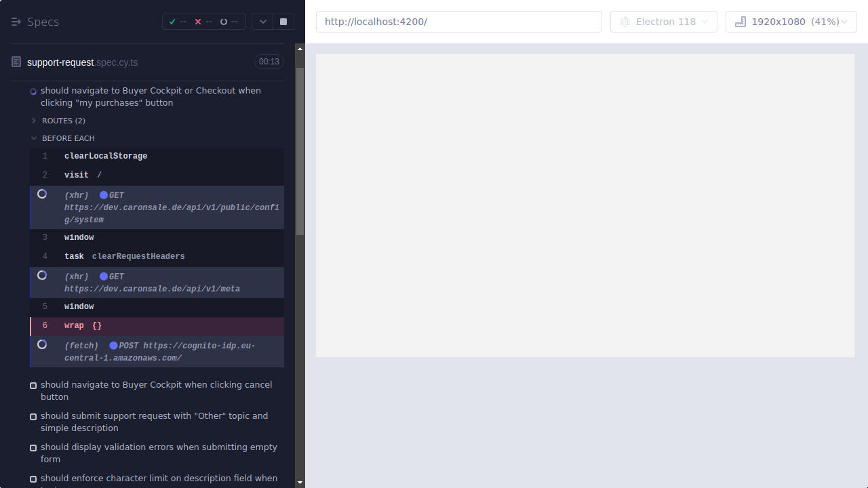Collapse the BEFORE EACH section
868x488 pixels.
pos(33,138)
